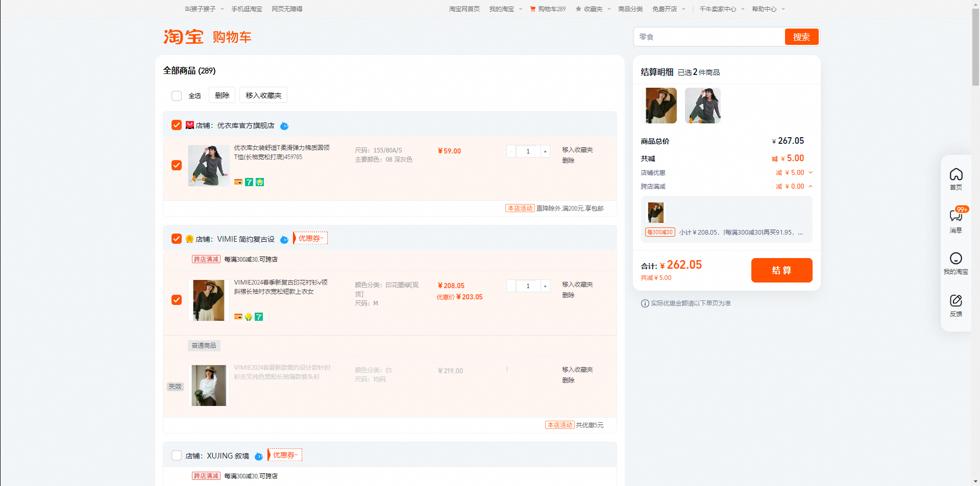Viewport: 980px width, 486px height.
Task: Increase quantity of 优衣库 T恤 item
Action: 545,151
